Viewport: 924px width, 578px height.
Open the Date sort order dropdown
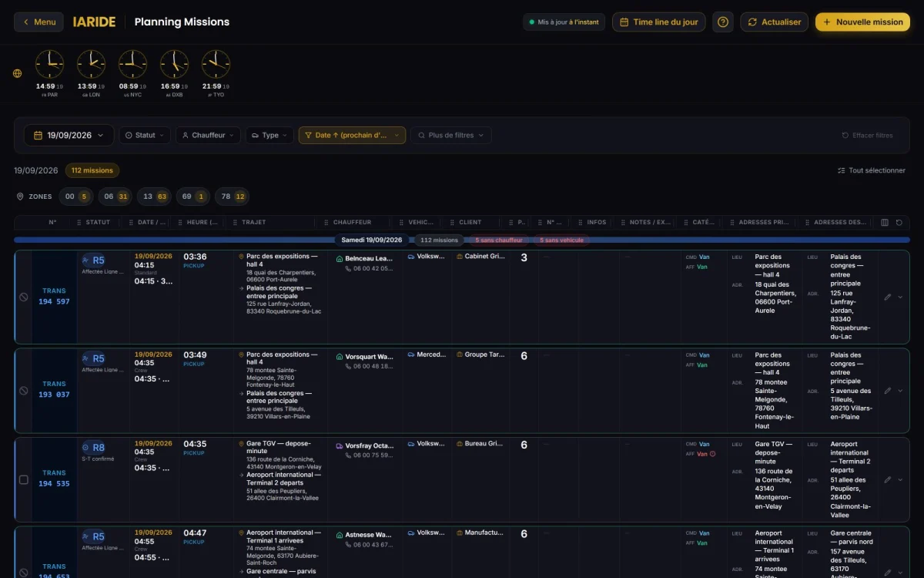click(352, 136)
